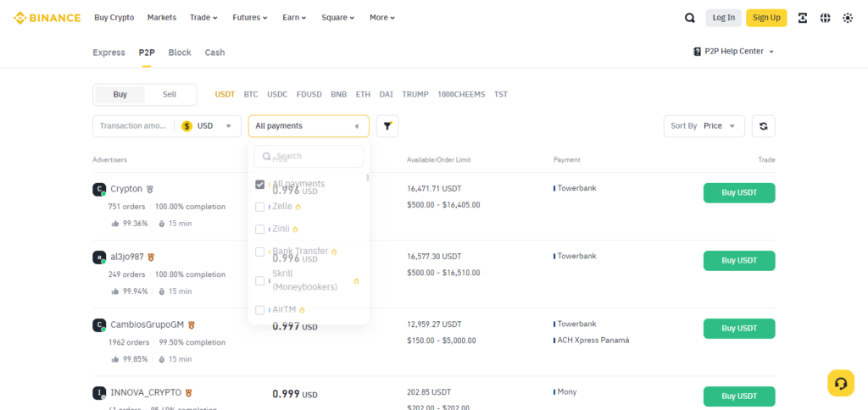Click Buy USDT for al3jo987
868x410 pixels.
click(x=739, y=261)
